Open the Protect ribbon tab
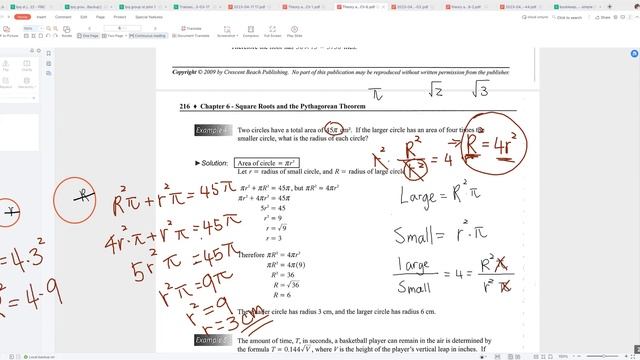 pyautogui.click(x=120, y=17)
